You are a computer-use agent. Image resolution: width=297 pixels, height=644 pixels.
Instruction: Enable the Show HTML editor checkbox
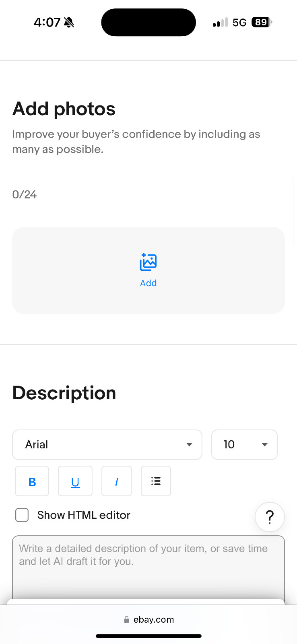(22, 515)
